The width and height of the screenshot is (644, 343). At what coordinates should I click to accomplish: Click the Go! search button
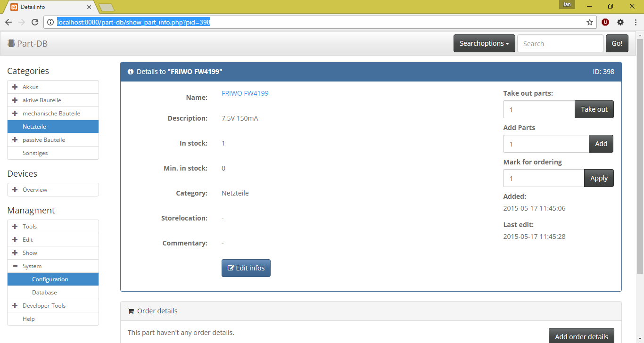point(617,43)
